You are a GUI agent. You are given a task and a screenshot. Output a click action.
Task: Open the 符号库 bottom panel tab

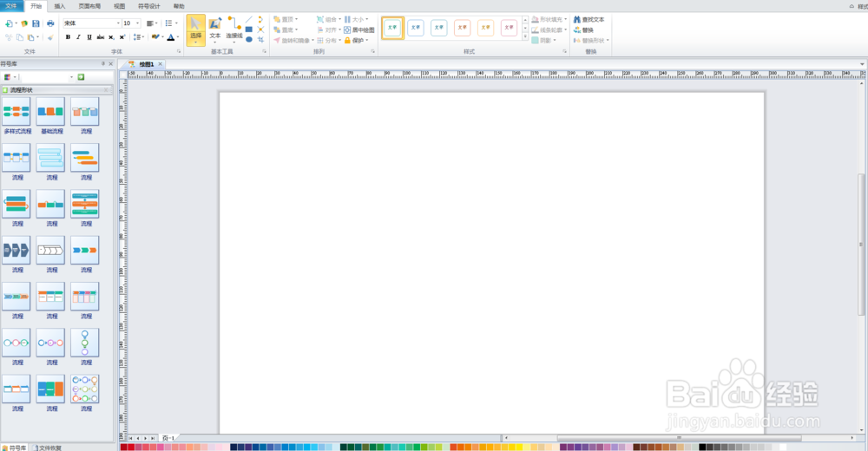point(15,448)
